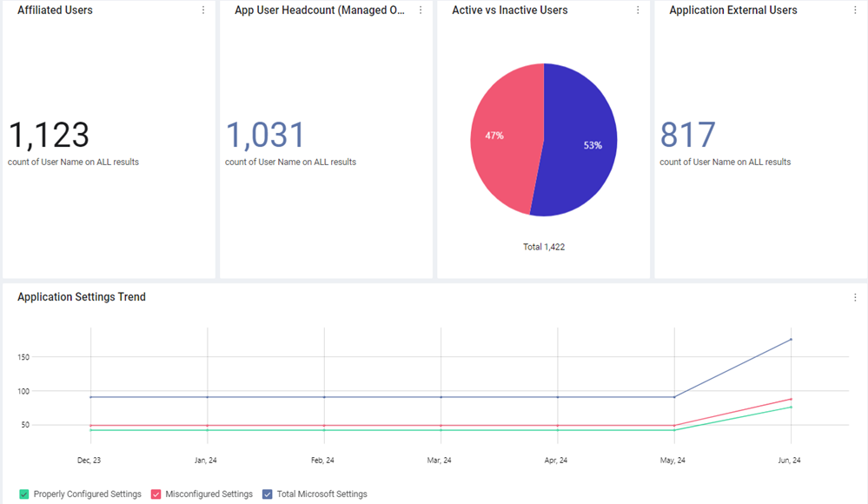Open the Affiliated Users card options menu

point(203,10)
